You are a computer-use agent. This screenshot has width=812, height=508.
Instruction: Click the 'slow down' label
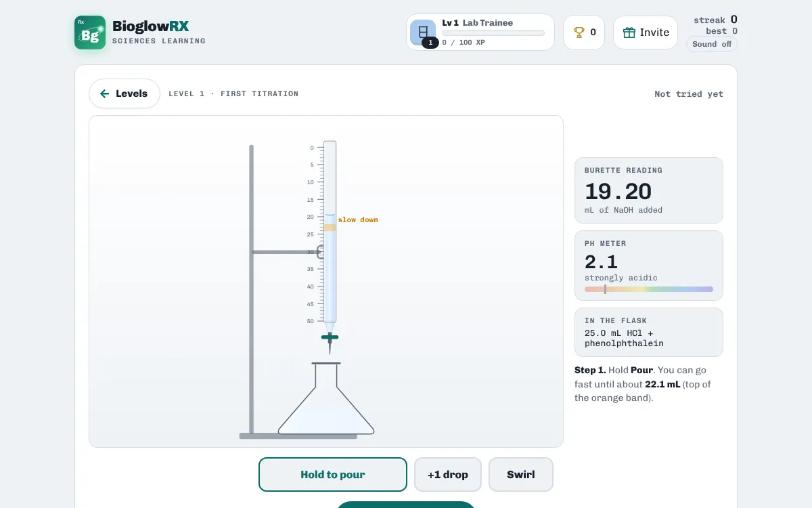point(358,220)
